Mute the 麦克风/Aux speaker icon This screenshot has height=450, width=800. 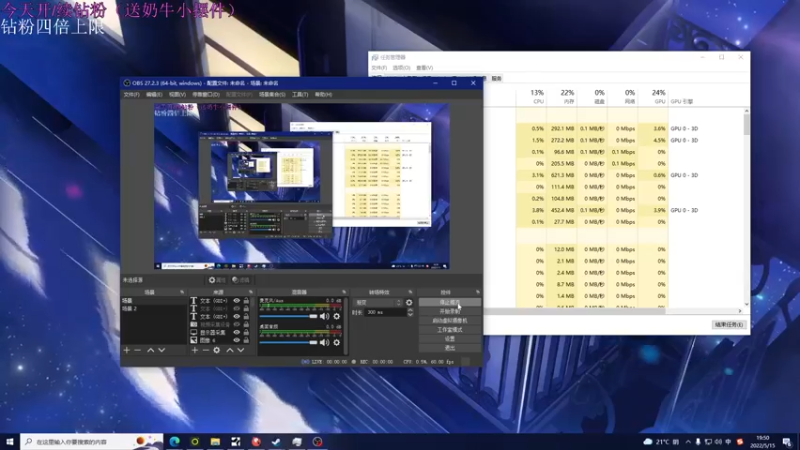click(x=324, y=316)
